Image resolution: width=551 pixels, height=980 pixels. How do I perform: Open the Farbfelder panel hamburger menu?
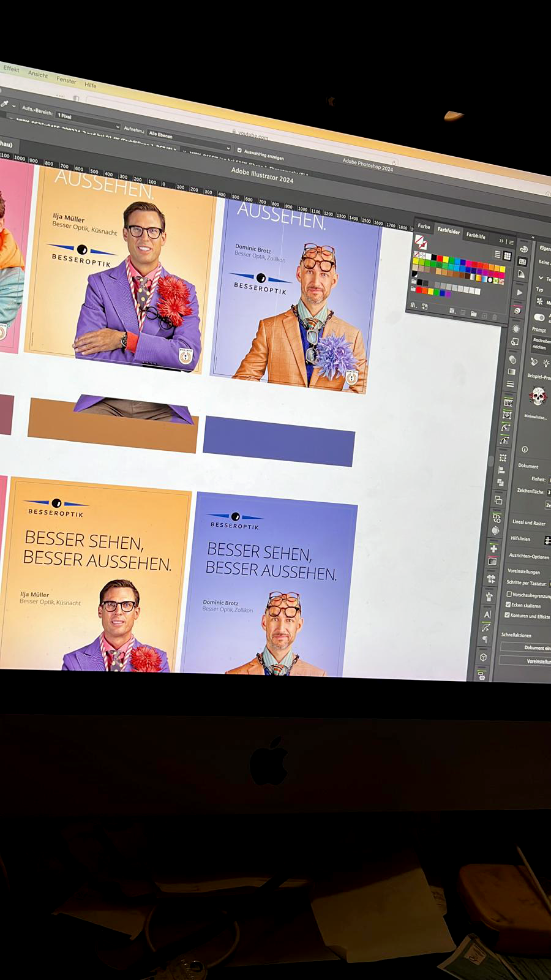click(x=511, y=243)
